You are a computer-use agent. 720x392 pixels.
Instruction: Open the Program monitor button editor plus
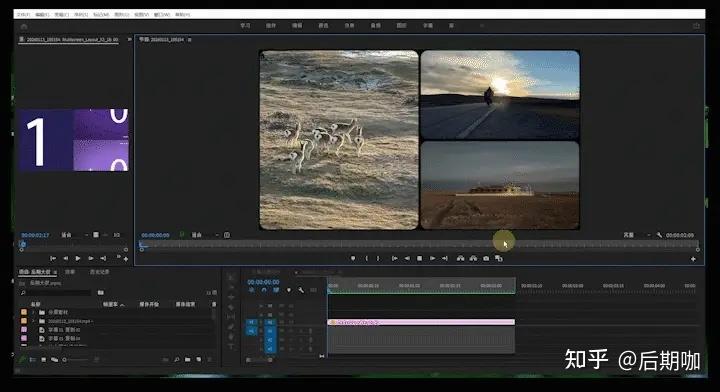(693, 259)
